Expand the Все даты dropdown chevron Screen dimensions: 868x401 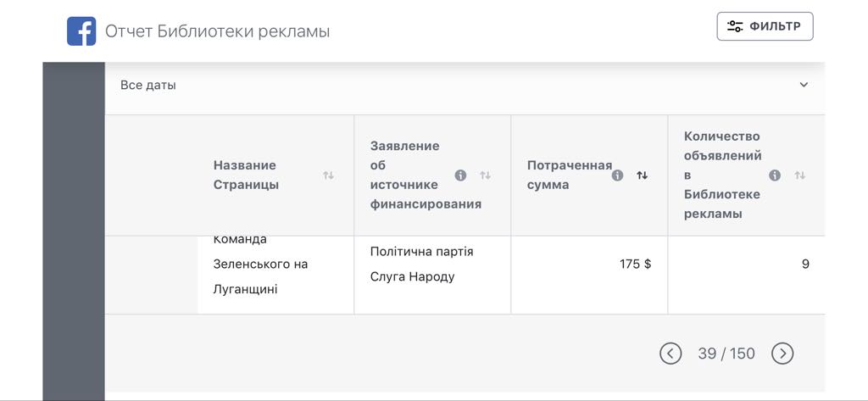tap(804, 85)
